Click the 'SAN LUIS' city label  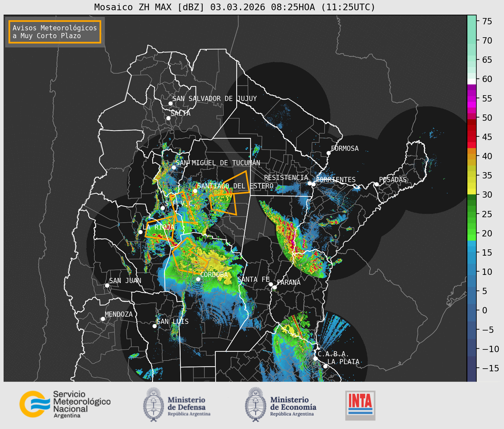[x=173, y=321]
